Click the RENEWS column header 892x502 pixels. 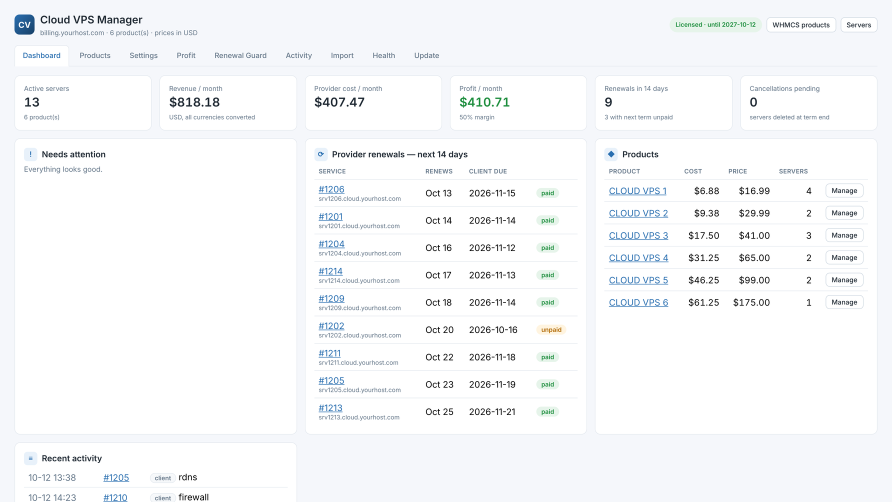click(439, 171)
